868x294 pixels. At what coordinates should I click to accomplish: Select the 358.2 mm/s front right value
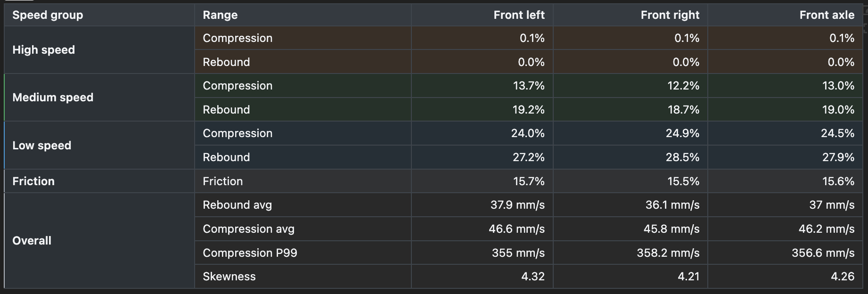668,253
